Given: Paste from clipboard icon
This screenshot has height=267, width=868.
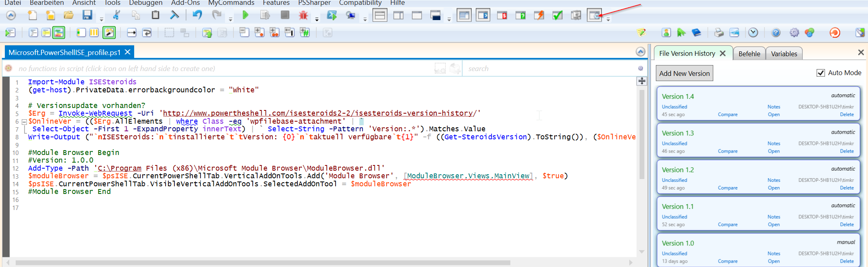Looking at the screenshot, I should pyautogui.click(x=155, y=15).
